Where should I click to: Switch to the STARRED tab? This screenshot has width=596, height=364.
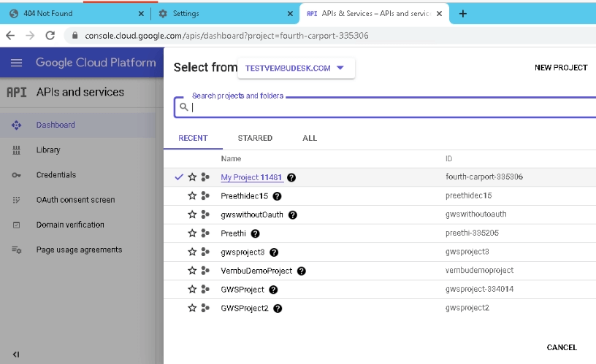pos(255,138)
